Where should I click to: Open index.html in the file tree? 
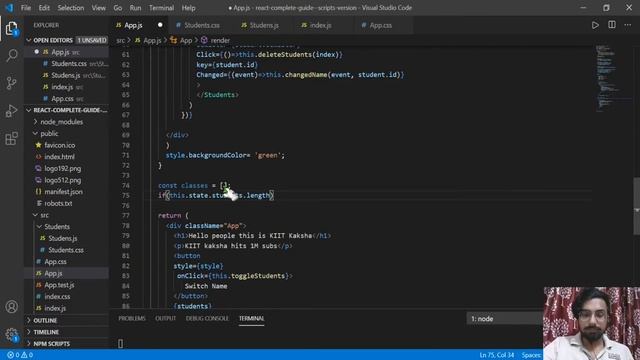[x=60, y=157]
